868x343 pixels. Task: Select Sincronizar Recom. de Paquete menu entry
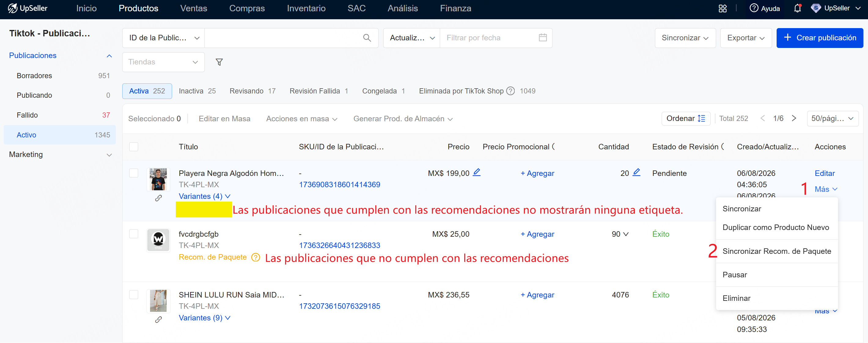(x=777, y=251)
